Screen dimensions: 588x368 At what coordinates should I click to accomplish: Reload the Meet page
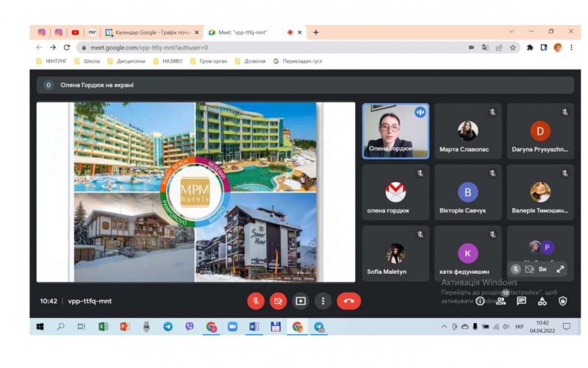tap(67, 47)
